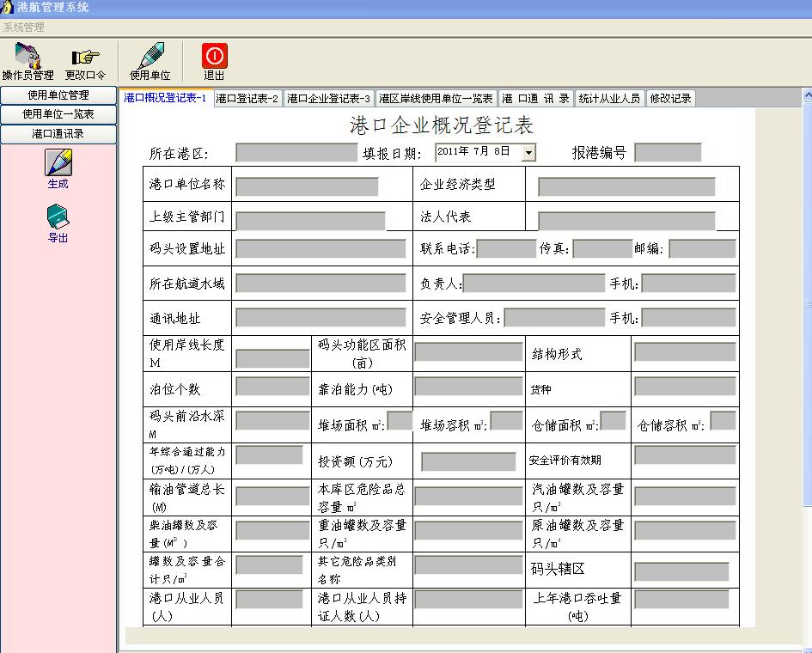Click the 手机 field beside 安全管理人员
The height and width of the screenshot is (653, 812).
coord(689,317)
